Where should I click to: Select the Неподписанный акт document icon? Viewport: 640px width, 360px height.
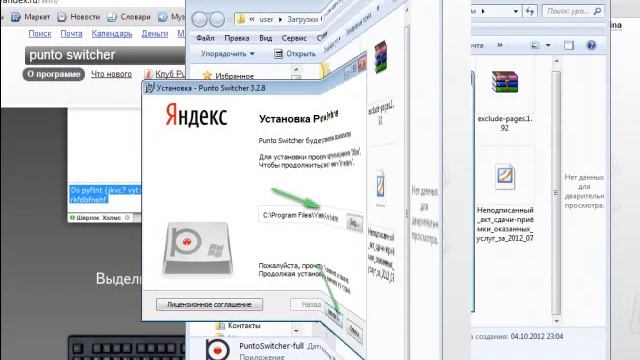(x=505, y=177)
